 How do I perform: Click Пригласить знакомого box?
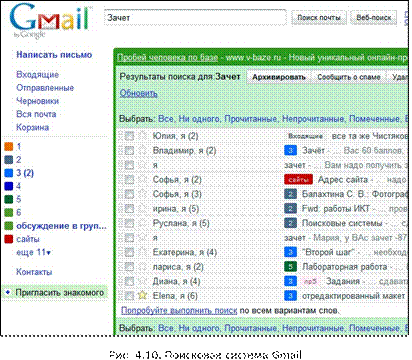click(55, 293)
